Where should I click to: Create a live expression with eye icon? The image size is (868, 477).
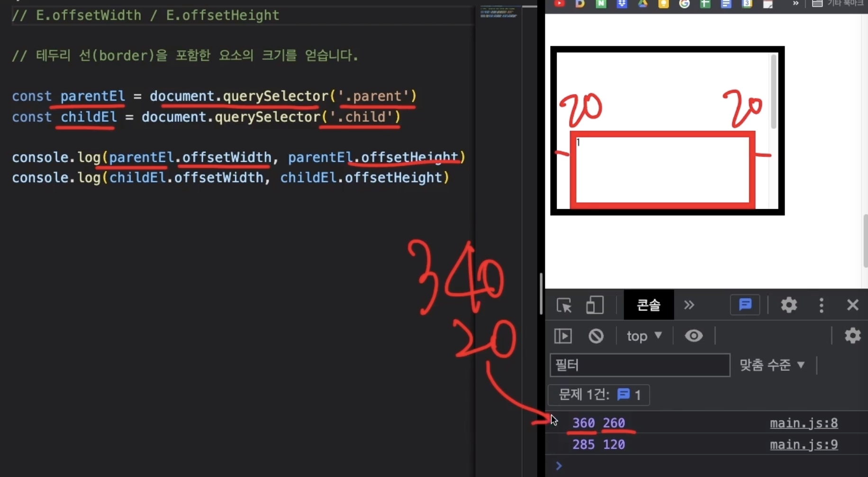click(x=694, y=336)
